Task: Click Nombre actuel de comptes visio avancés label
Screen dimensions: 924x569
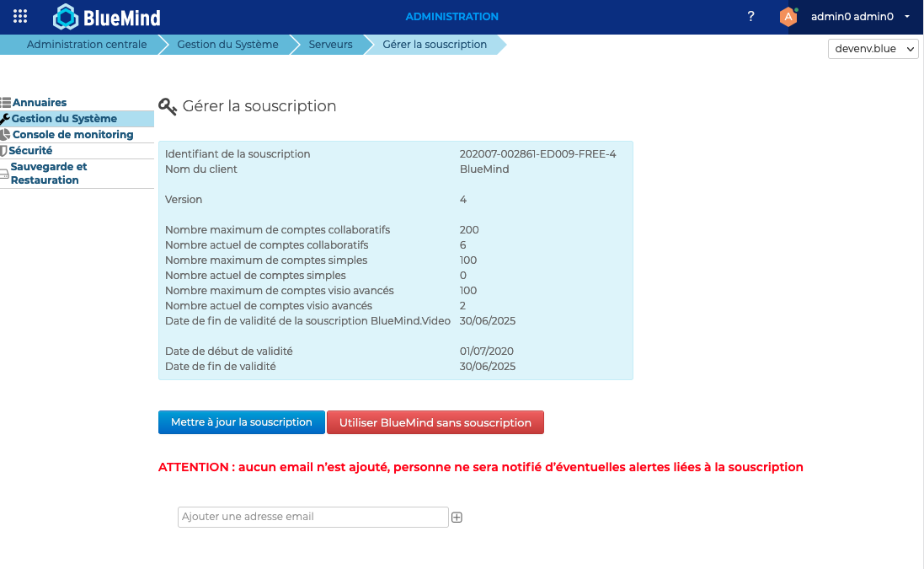Action: click(269, 306)
